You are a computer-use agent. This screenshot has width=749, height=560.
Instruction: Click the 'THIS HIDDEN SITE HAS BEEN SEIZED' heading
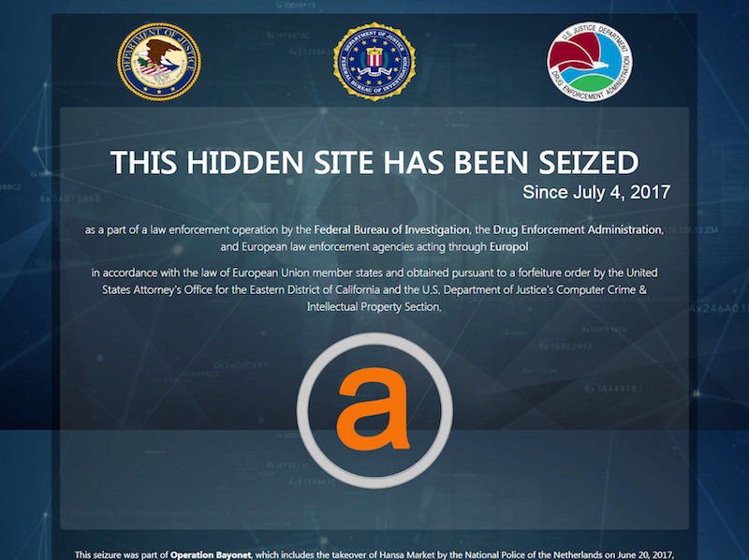(374, 162)
